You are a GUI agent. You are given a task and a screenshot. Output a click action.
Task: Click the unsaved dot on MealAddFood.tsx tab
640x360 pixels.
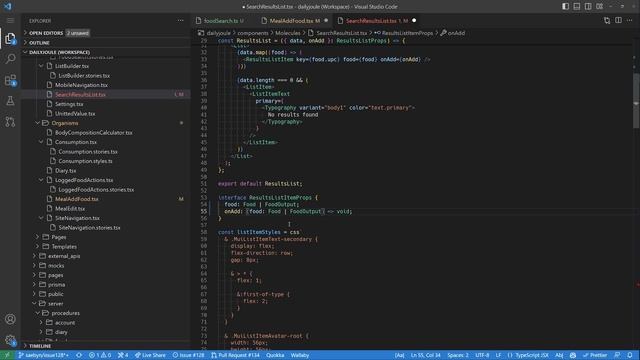(x=326, y=20)
